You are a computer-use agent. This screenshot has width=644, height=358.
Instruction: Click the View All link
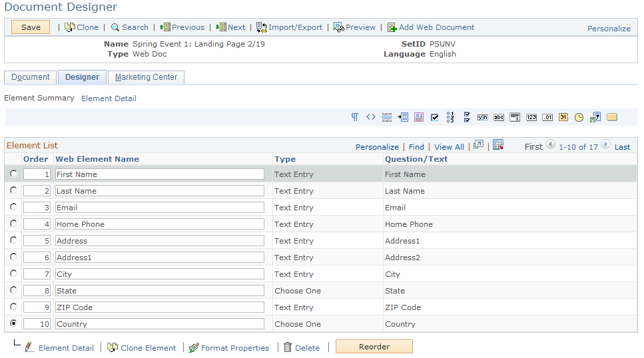click(x=449, y=147)
